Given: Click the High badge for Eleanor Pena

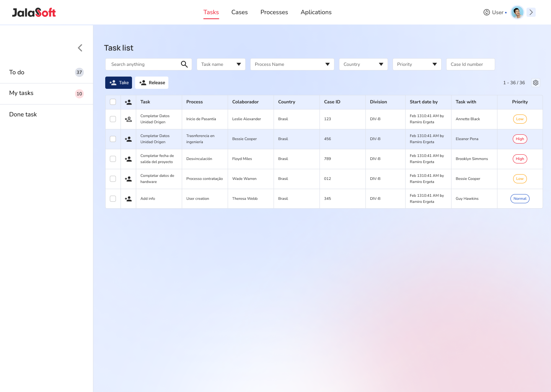Looking at the screenshot, I should click(x=520, y=139).
